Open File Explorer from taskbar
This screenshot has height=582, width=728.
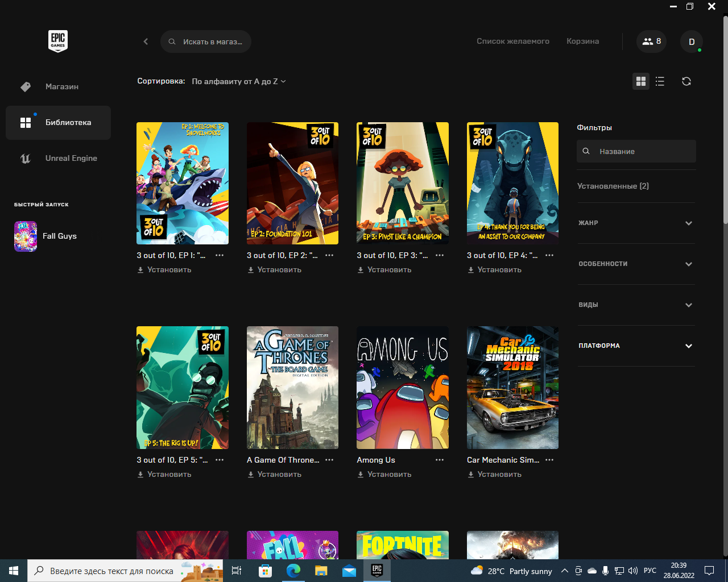coord(321,571)
